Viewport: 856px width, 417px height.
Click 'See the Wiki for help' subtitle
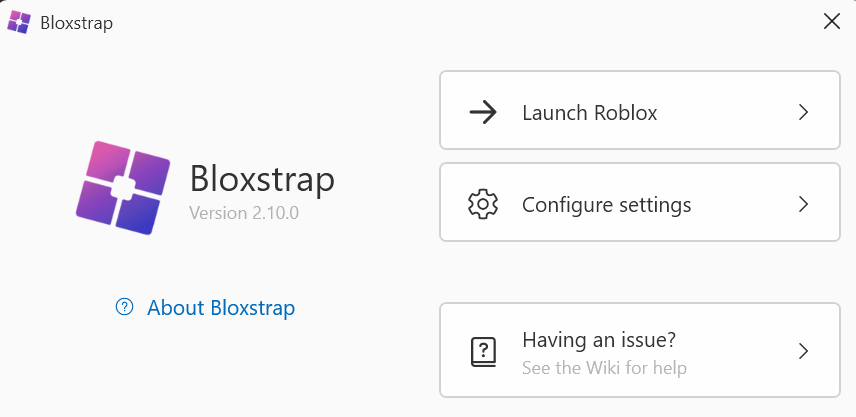tap(604, 368)
